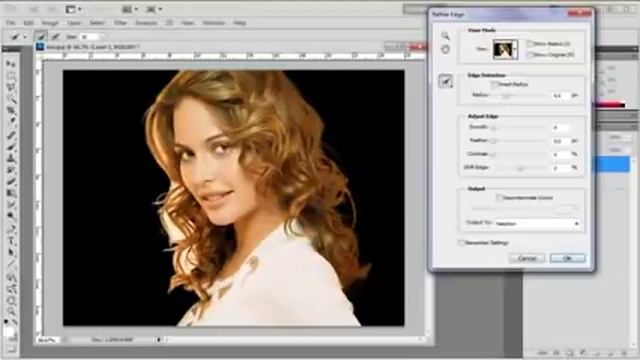Image resolution: width=640 pixels, height=360 pixels.
Task: Open the View menu
Action: (x=187, y=23)
